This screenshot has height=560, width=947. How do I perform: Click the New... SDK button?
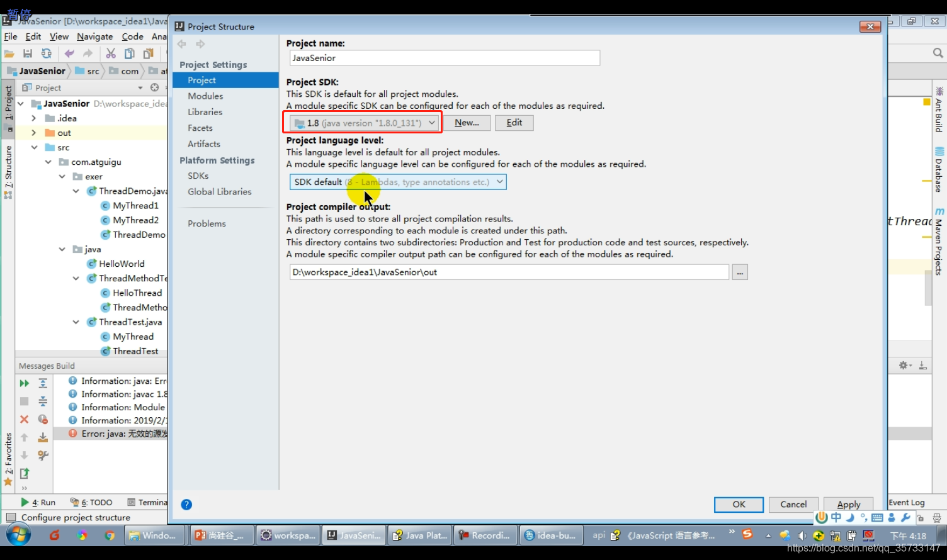[467, 123]
